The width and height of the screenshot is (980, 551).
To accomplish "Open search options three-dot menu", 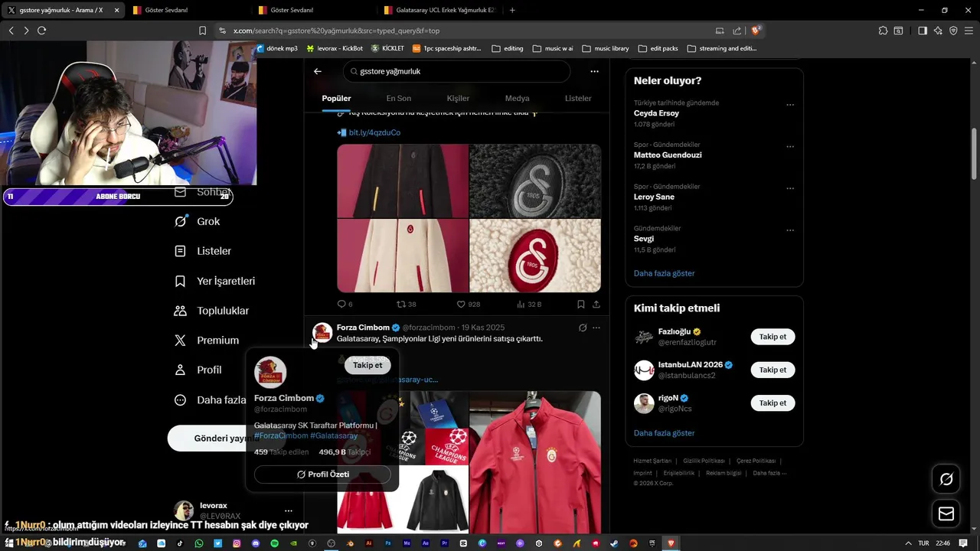I will [594, 71].
